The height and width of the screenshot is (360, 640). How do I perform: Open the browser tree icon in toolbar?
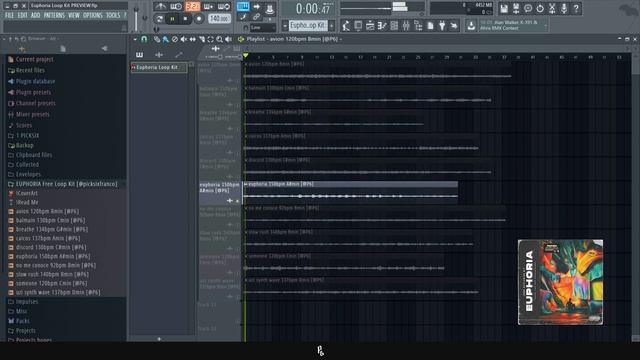coord(418,26)
